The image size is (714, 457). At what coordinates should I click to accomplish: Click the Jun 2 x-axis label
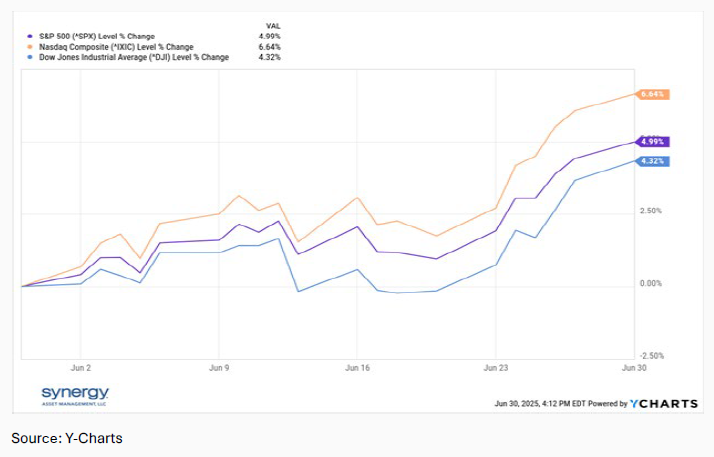pyautogui.click(x=81, y=368)
